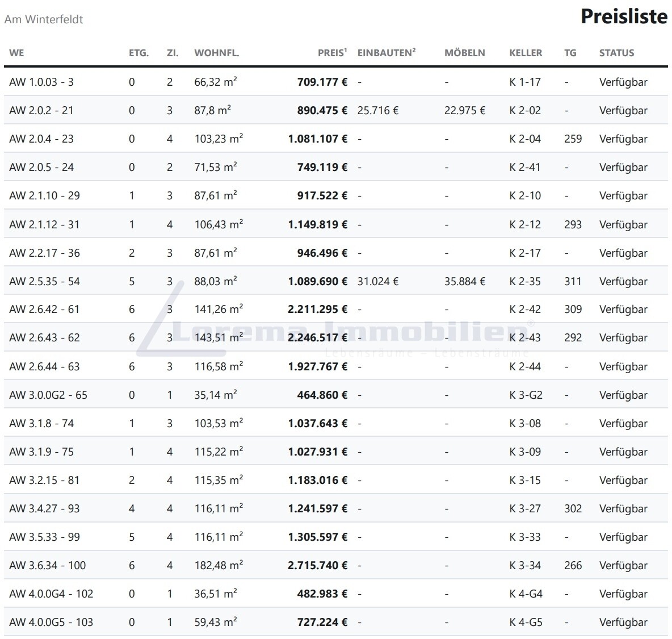
Task: Click cellar K 4-G4
Action: pos(526,594)
